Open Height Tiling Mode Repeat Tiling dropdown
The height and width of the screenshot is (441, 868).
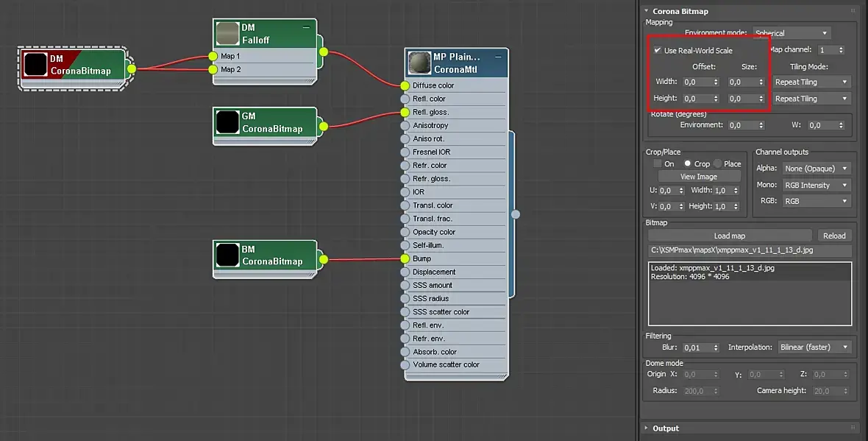tap(811, 99)
